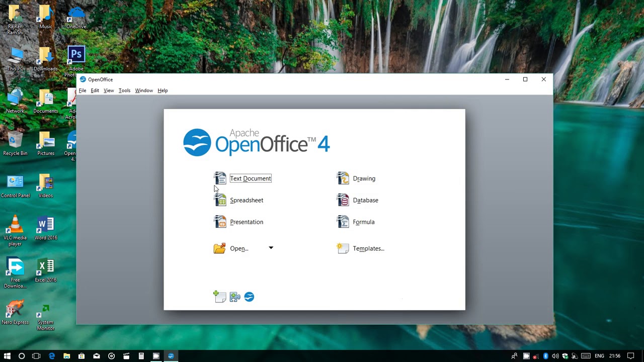The image size is (644, 362).
Task: Click the Text Document label
Action: pyautogui.click(x=251, y=178)
